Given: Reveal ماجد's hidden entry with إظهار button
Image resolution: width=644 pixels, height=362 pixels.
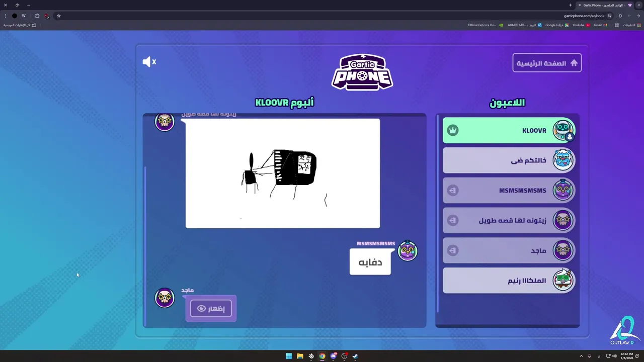Looking at the screenshot, I should pyautogui.click(x=211, y=308).
